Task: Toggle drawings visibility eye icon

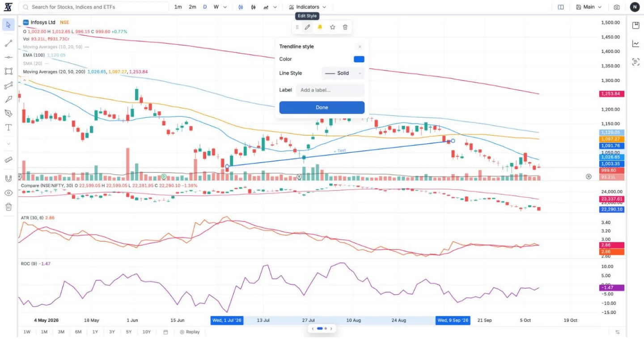Action: [8, 193]
